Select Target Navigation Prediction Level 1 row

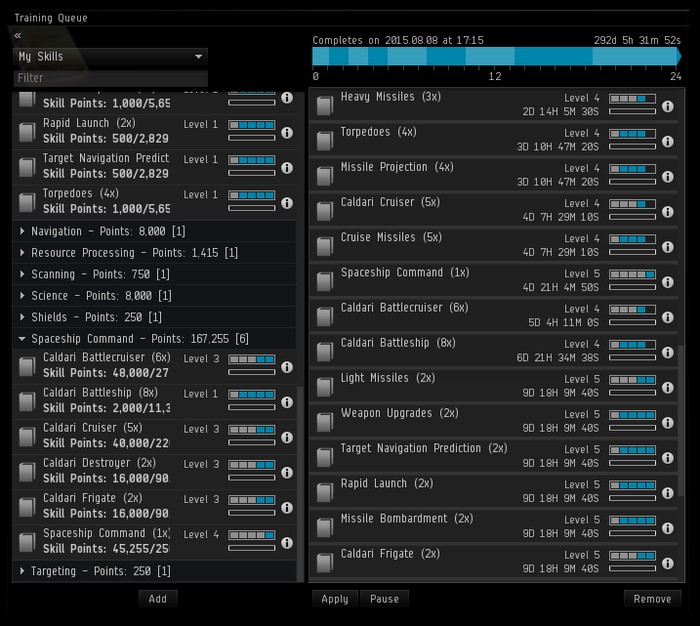(x=154, y=167)
